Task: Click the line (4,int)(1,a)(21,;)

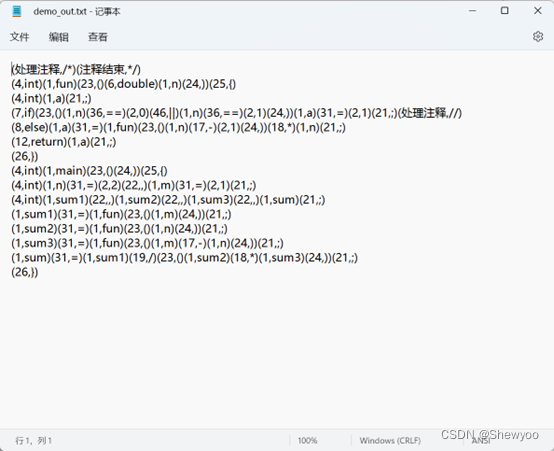Action: click(51, 99)
